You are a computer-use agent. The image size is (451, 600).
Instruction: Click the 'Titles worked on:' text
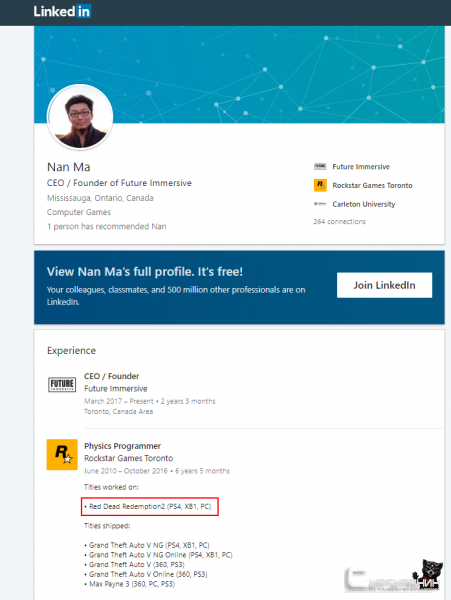coord(111,487)
